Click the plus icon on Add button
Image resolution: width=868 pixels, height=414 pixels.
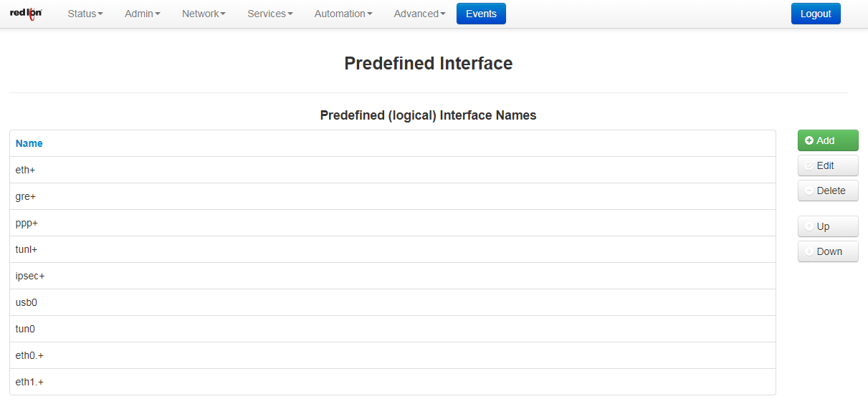coord(809,141)
